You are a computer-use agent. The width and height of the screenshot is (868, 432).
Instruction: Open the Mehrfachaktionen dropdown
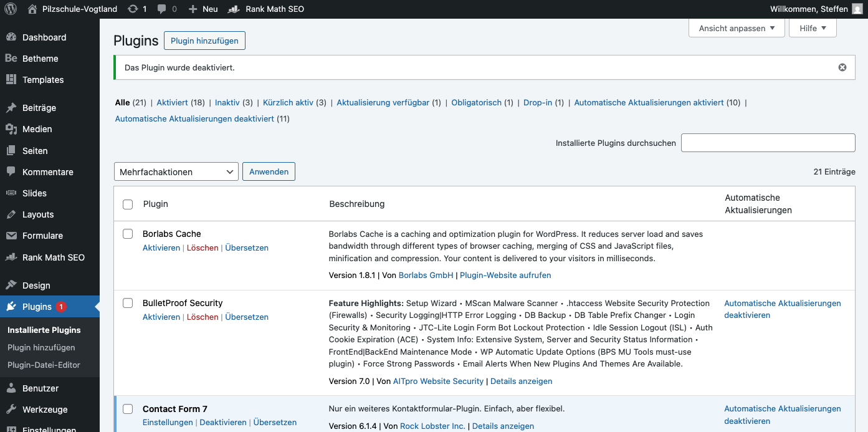tap(176, 171)
